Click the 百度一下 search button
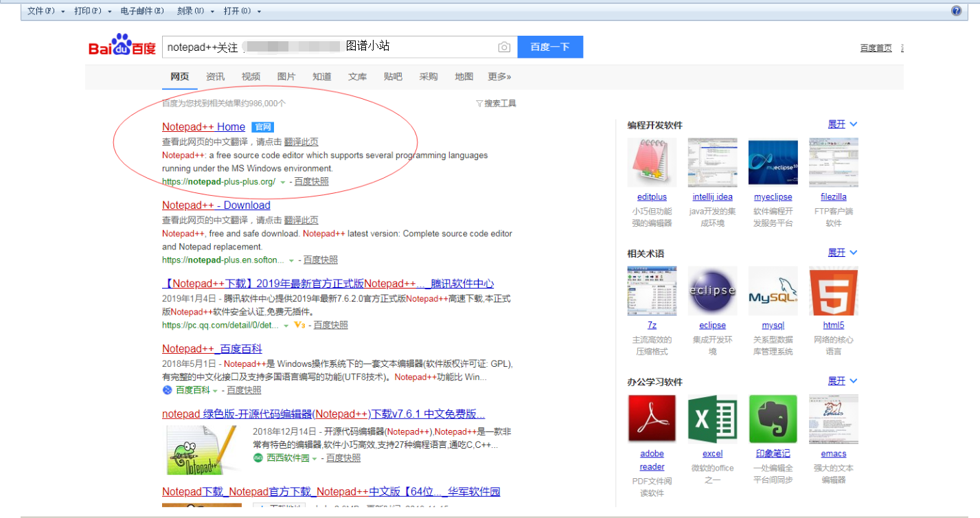Image resolution: width=980 pixels, height=518 pixels. (550, 47)
